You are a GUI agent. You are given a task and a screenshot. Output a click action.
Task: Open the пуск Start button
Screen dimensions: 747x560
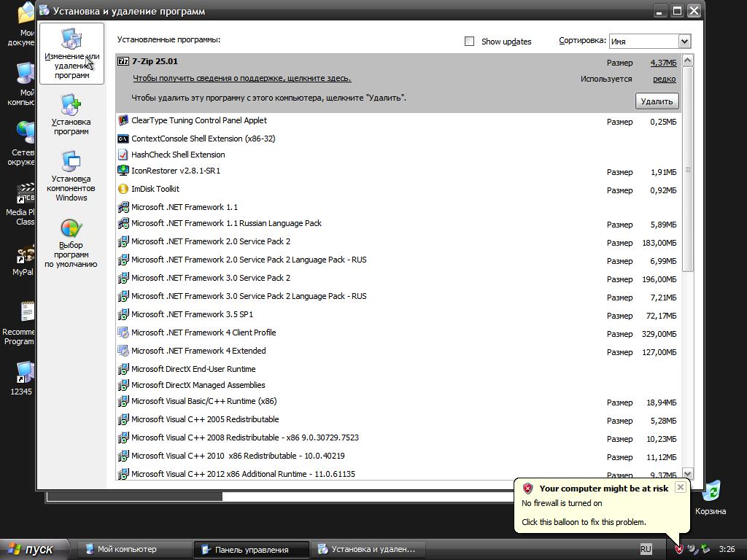click(34, 549)
